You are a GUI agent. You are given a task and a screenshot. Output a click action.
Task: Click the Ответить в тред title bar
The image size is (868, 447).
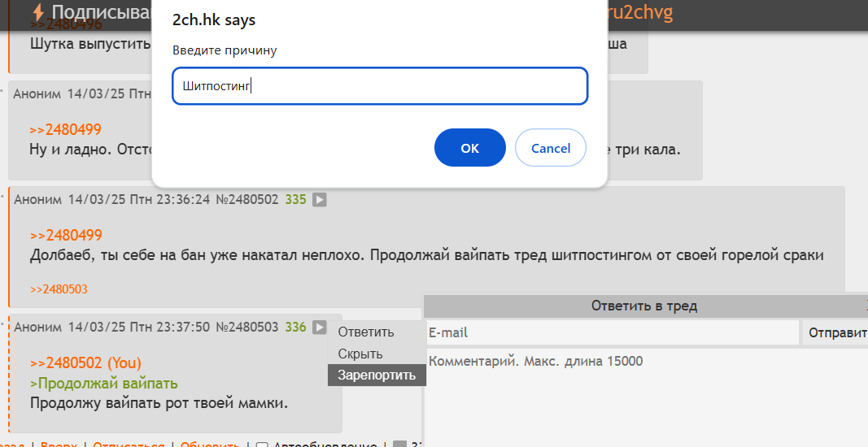tap(645, 306)
